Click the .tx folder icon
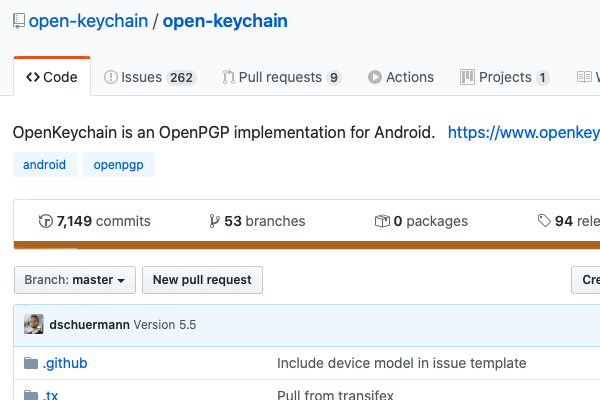This screenshot has height=400, width=600. point(31,395)
